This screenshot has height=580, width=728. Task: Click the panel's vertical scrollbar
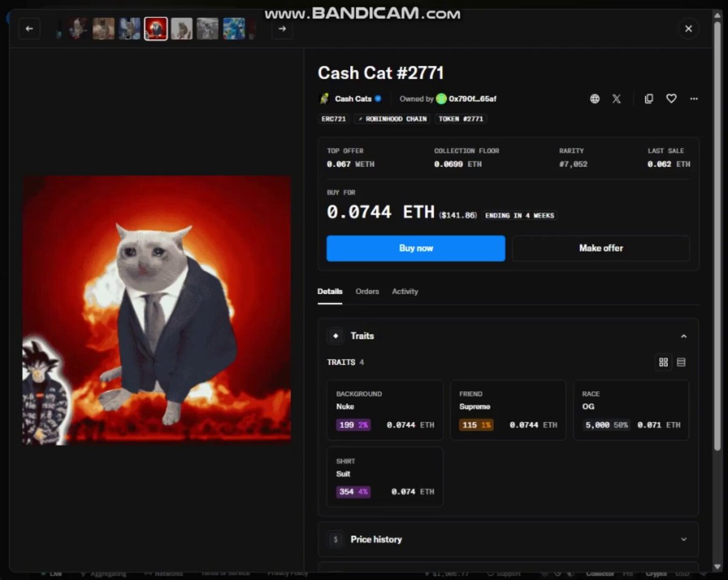pos(718,237)
